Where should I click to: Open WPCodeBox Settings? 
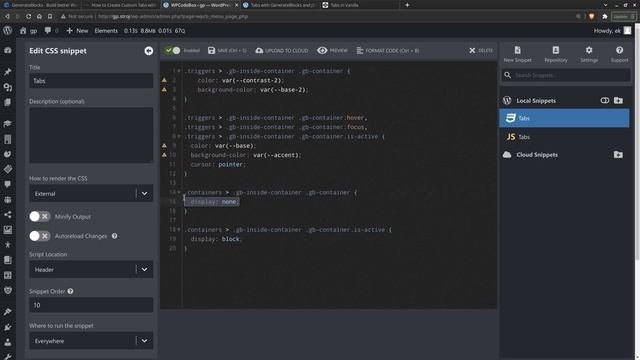point(589,54)
